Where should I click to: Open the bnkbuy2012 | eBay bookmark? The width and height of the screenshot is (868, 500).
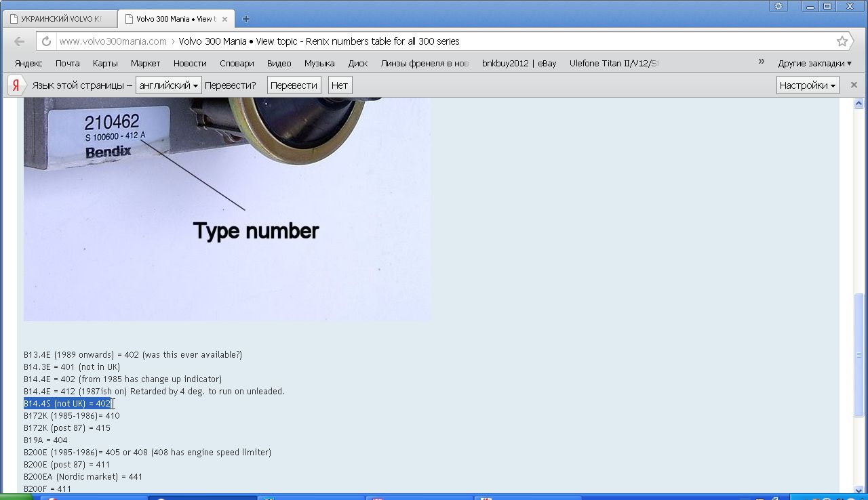pos(519,63)
